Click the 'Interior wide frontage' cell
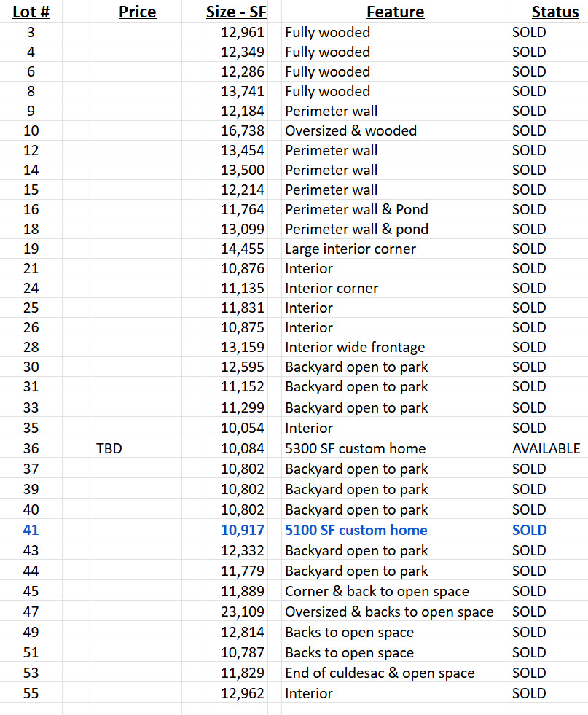Viewport: 588px width, 715px height. [x=355, y=347]
